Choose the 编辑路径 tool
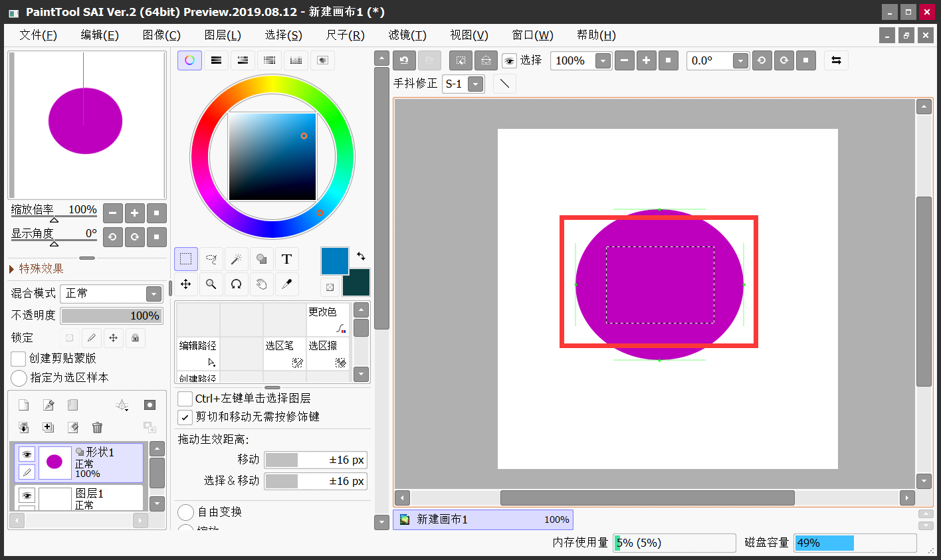Image resolution: width=941 pixels, height=560 pixels. [x=198, y=353]
